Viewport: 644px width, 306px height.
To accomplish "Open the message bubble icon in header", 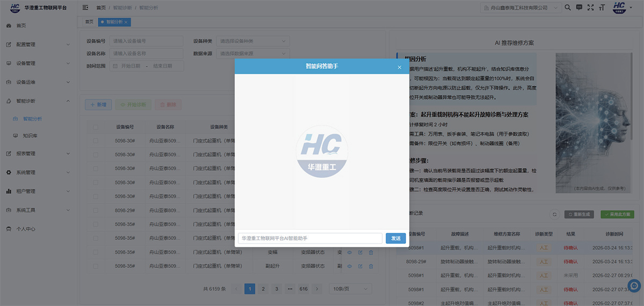I will (579, 8).
